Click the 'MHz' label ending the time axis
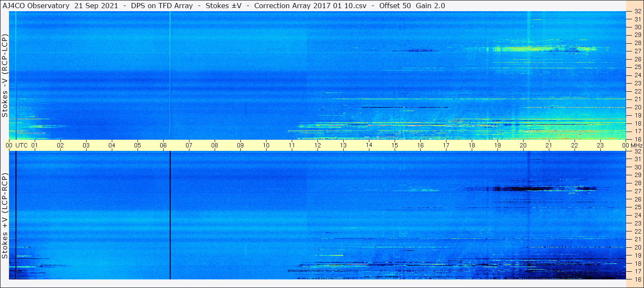Screen dimensions: 644x288 coord(636,145)
